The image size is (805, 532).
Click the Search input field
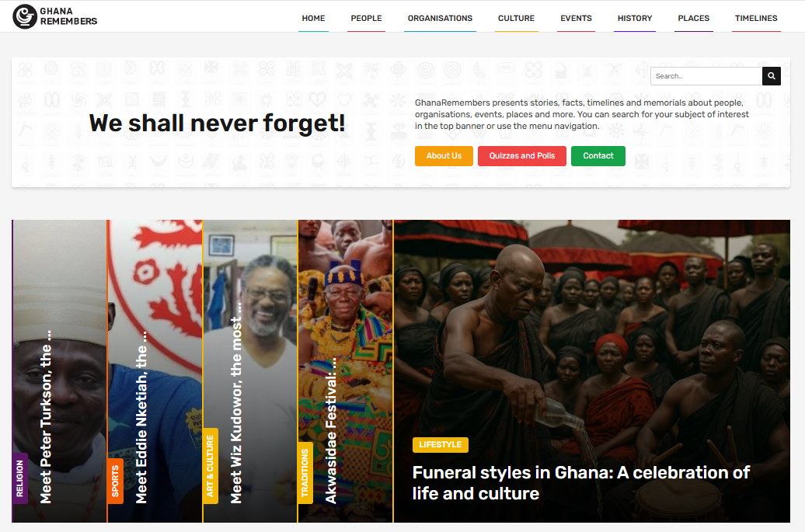click(706, 76)
